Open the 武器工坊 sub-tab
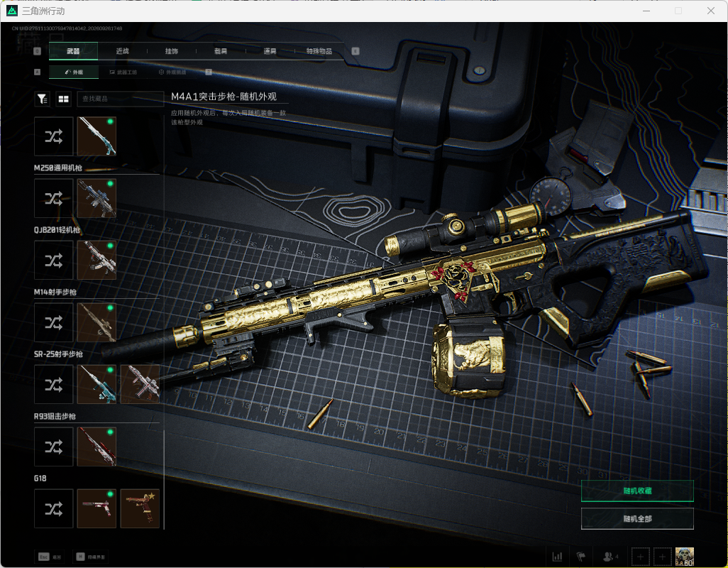The image size is (728, 568). pos(123,72)
